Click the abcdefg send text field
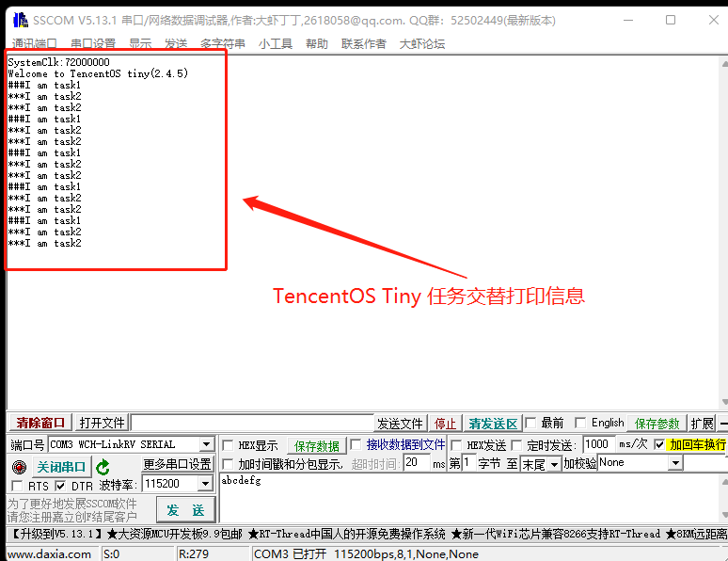Viewport: 728px width, 561px height. (469, 498)
